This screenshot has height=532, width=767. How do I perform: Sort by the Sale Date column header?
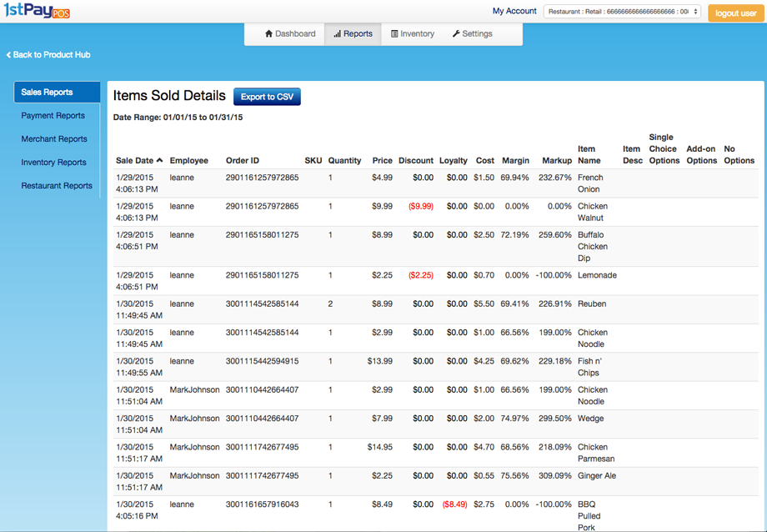[x=139, y=161]
